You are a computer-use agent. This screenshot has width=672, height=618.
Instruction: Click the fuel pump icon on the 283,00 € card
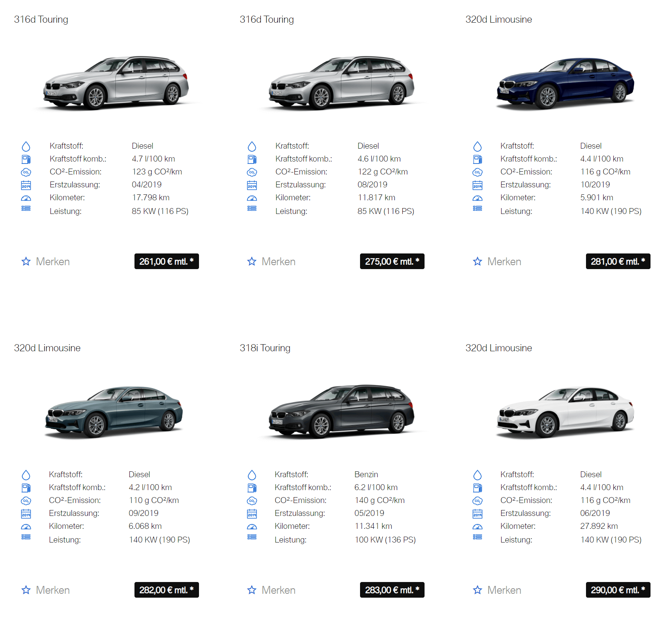pyautogui.click(x=252, y=488)
